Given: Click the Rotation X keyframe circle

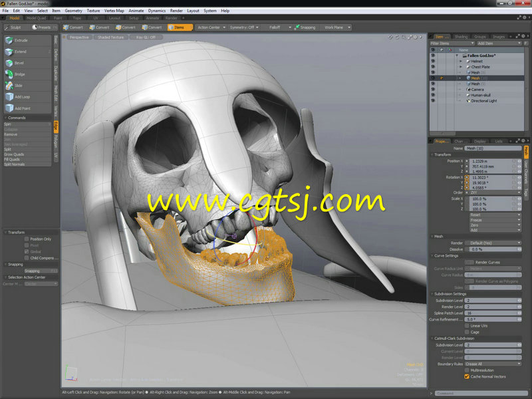Looking at the screenshot, I should click(467, 178).
